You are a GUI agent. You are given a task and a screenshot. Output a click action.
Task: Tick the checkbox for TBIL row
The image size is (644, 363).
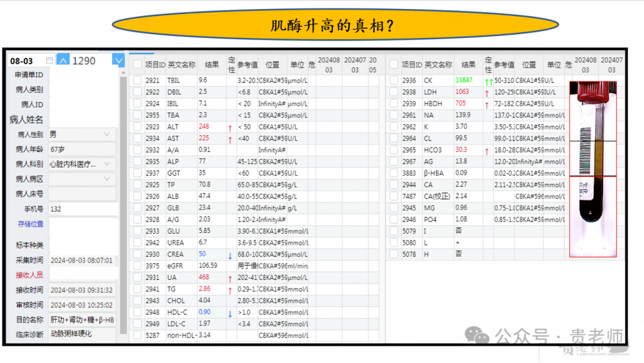click(x=137, y=80)
